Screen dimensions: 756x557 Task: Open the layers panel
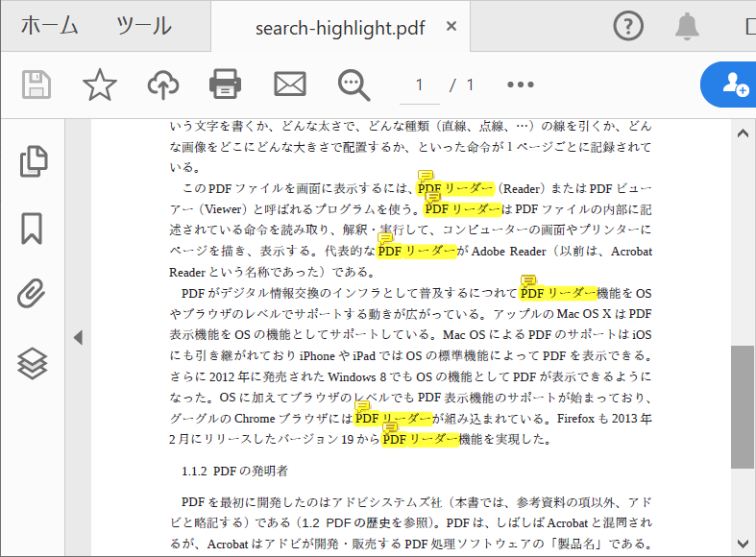click(x=33, y=363)
